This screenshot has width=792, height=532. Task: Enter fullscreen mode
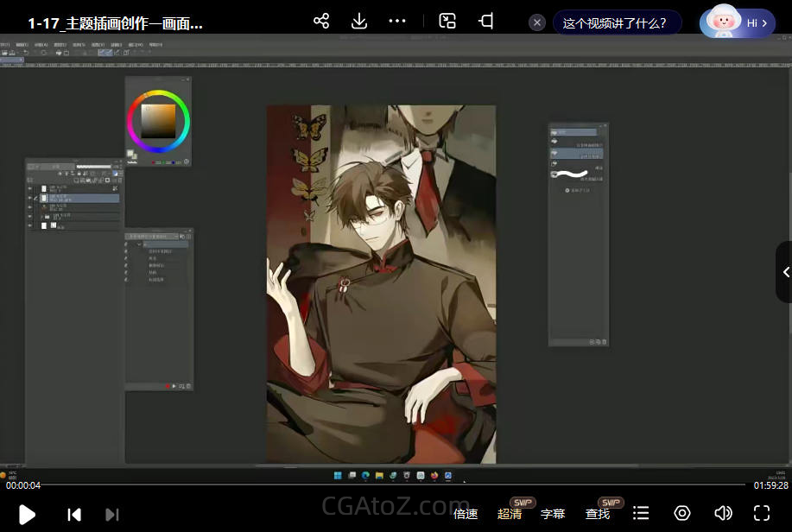[x=762, y=514]
